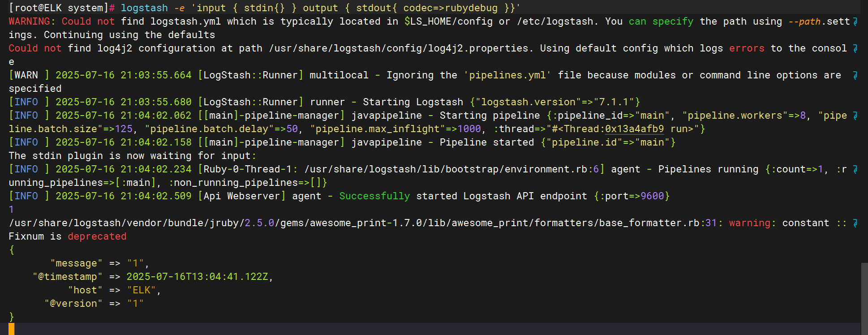Click path '/usr/share/logstash/config/log4j2.properties.'
This screenshot has height=335, width=868.
pyautogui.click(x=401, y=48)
